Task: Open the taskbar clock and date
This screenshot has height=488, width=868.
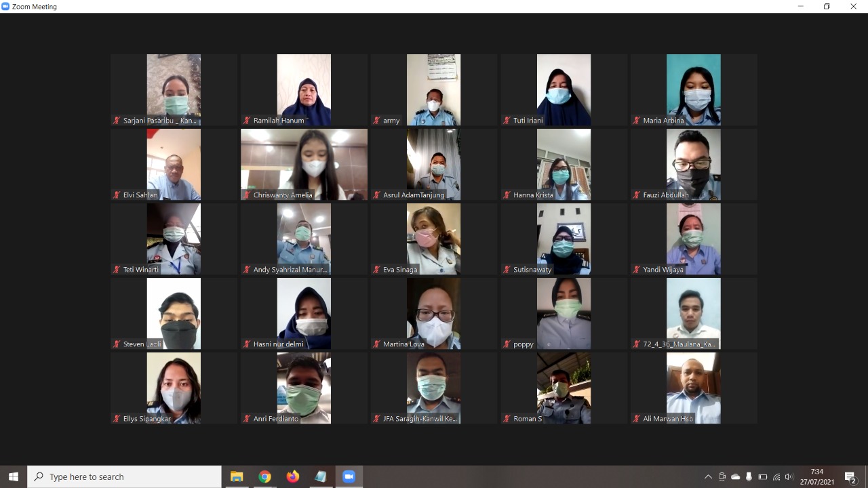Action: (x=816, y=476)
